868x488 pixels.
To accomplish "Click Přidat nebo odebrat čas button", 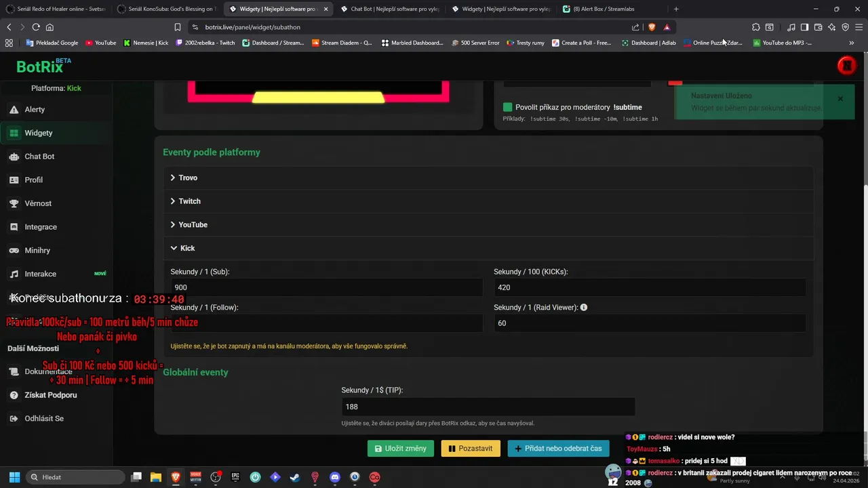I will tap(559, 448).
